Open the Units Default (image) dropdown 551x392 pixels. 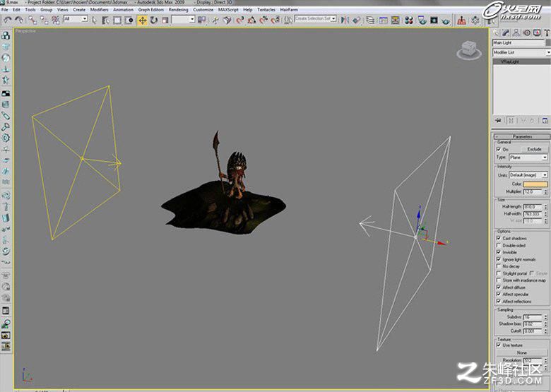(x=528, y=175)
